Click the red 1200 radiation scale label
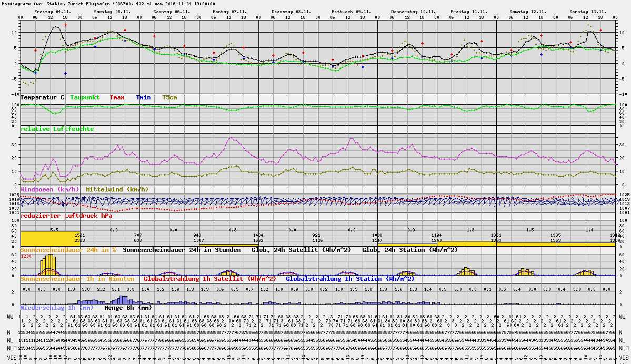This screenshot has width=631, height=364. point(26,256)
